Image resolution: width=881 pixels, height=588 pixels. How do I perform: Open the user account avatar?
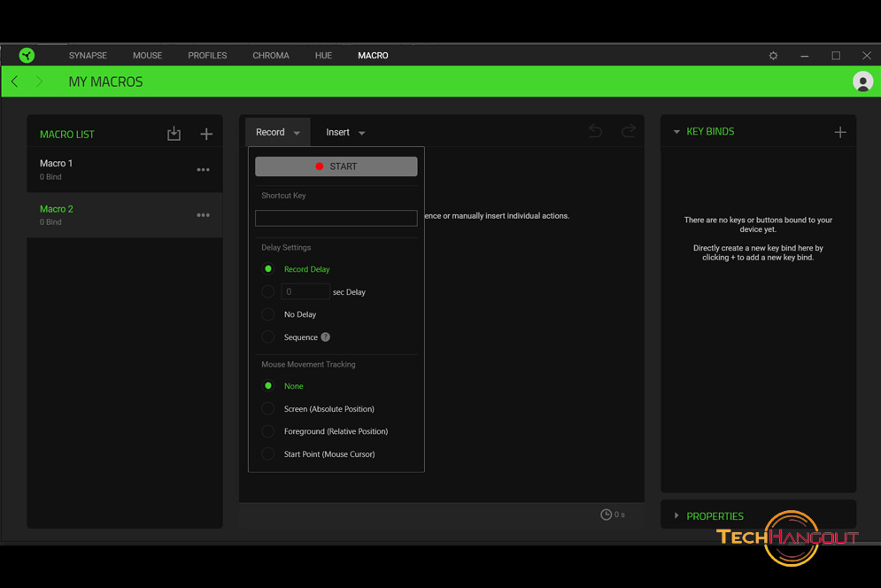pos(862,81)
